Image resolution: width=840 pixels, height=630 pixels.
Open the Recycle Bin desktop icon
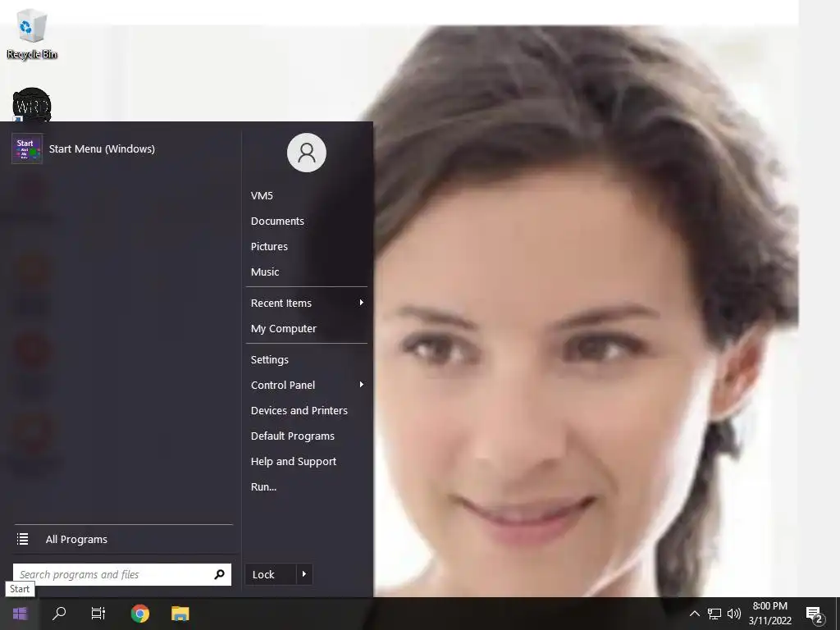(32, 34)
